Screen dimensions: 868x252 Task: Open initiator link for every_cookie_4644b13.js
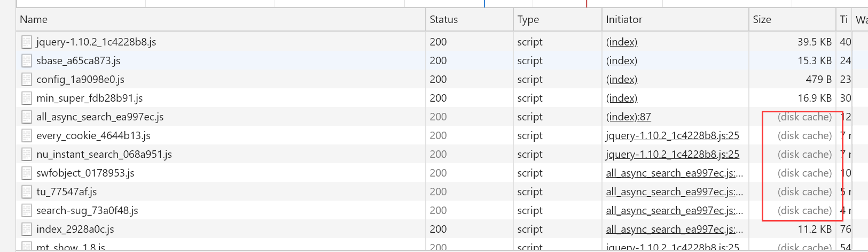672,135
